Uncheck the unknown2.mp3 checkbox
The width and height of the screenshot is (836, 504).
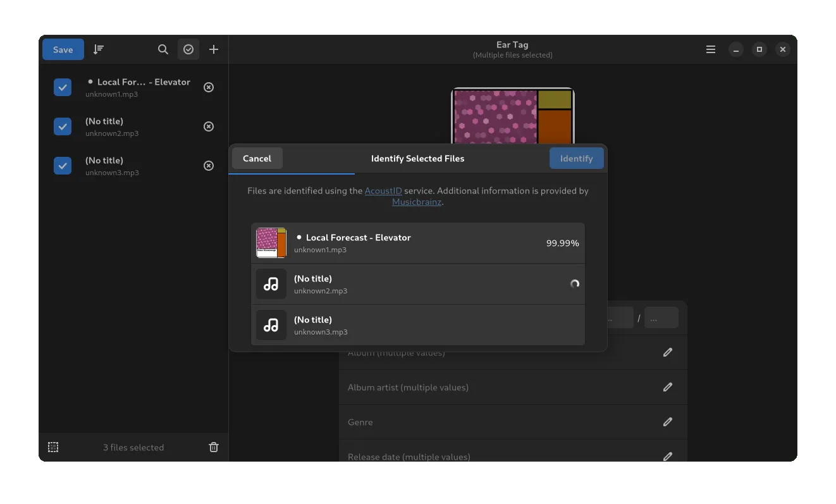tap(63, 126)
